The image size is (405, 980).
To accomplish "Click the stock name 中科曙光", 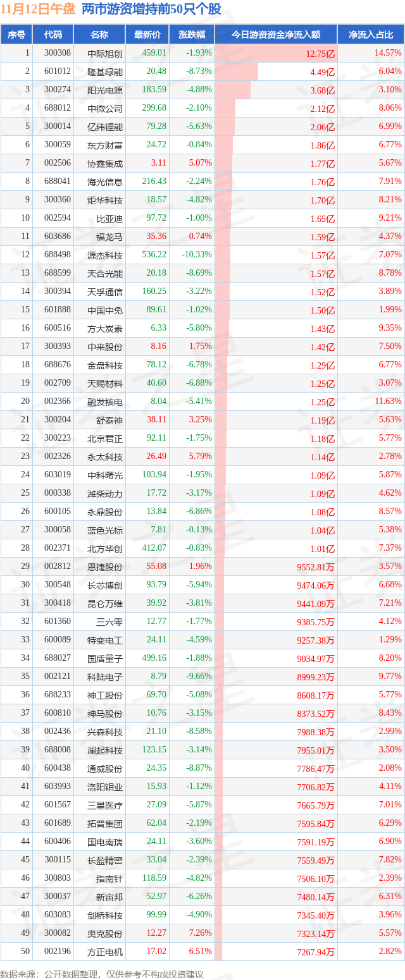I will (x=105, y=475).
